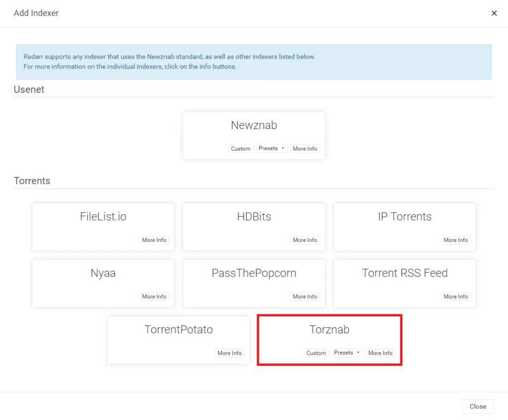Open More Info for Nyaa

pos(154,296)
